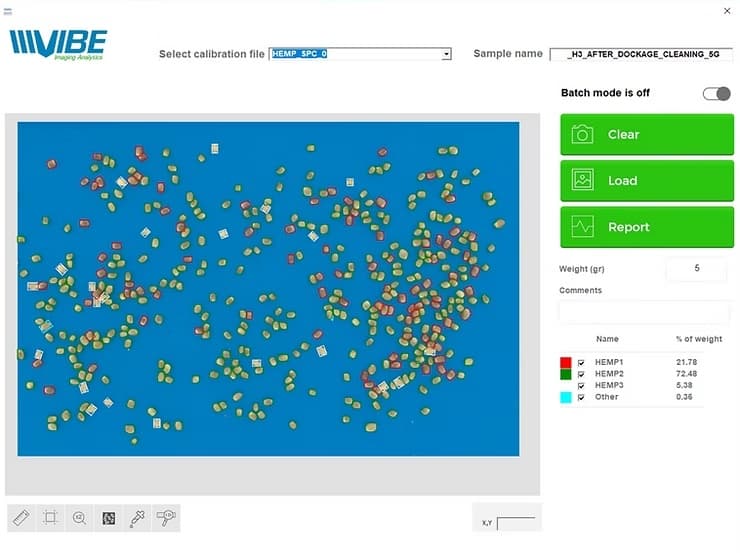Click the red HEMP1 color swatch
Image resolution: width=740 pixels, height=553 pixels.
[566, 363]
